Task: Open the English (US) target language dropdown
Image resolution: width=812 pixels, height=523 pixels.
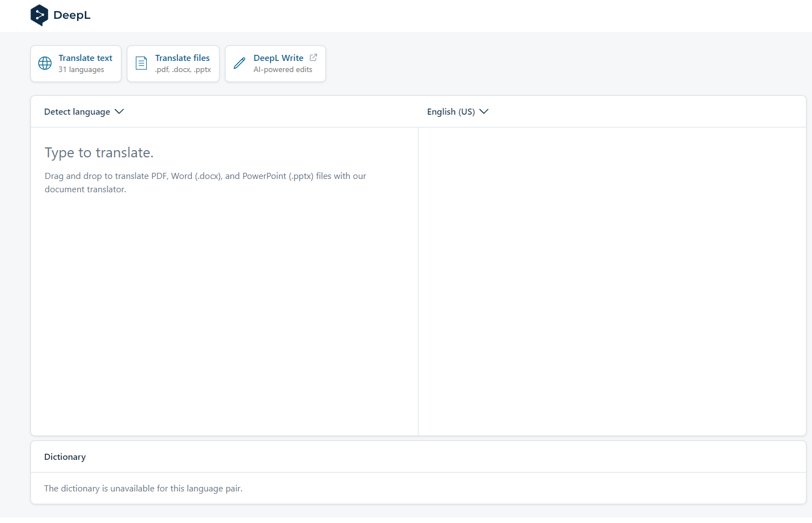Action: (458, 112)
